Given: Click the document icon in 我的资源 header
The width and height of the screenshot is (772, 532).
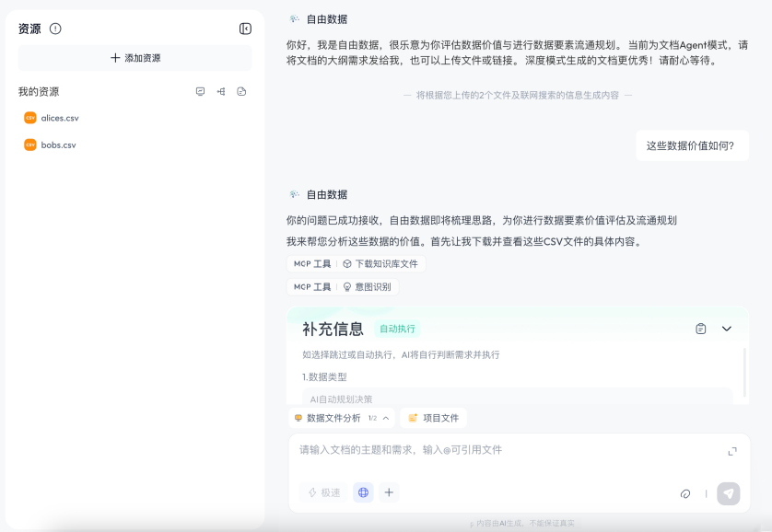Looking at the screenshot, I should 241,91.
